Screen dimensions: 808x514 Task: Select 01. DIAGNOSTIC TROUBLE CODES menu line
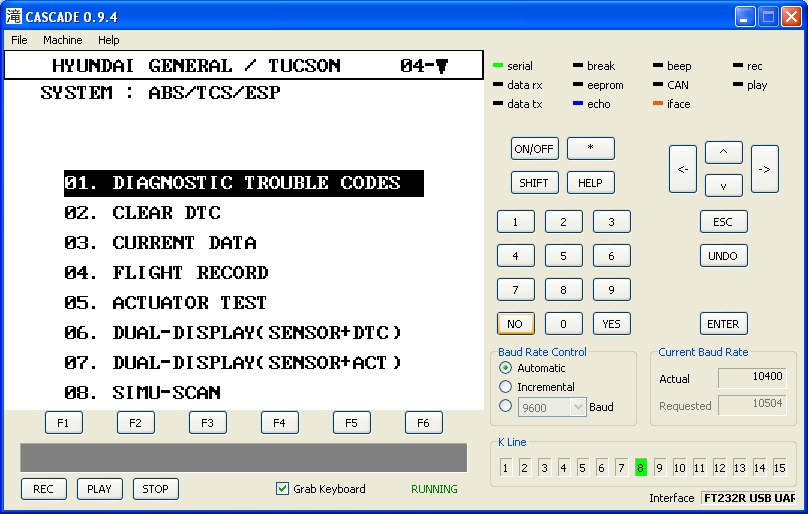click(244, 184)
